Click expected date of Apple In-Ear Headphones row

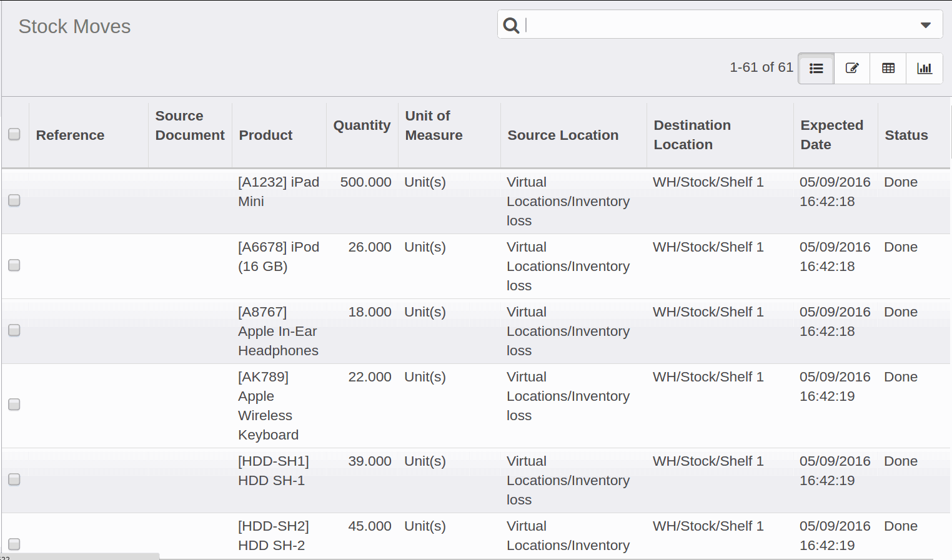point(835,322)
